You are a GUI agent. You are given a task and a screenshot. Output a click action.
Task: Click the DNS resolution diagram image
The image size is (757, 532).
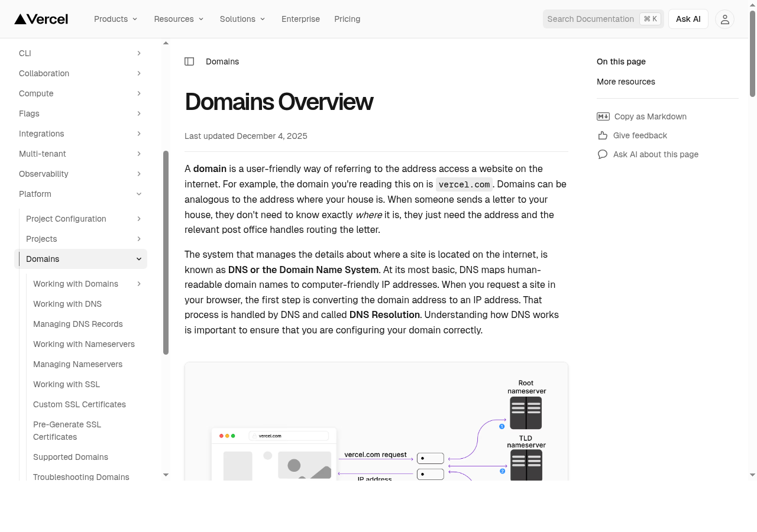coord(376,421)
